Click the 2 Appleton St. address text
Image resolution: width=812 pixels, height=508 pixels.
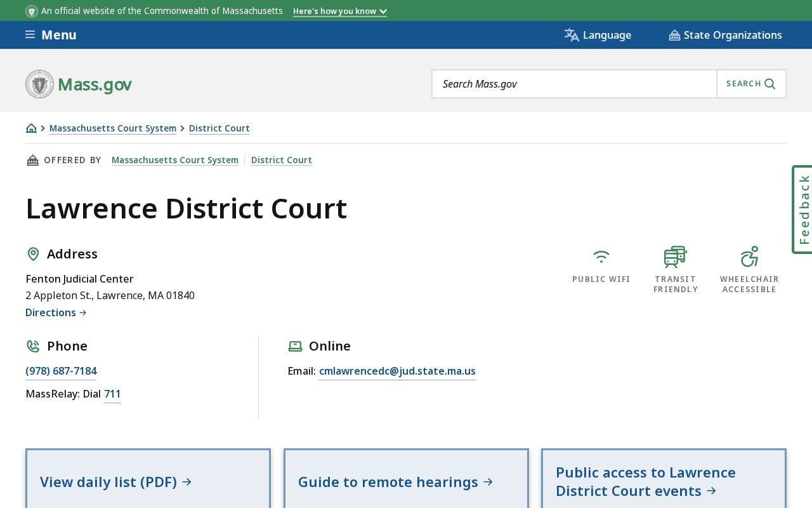point(110,295)
